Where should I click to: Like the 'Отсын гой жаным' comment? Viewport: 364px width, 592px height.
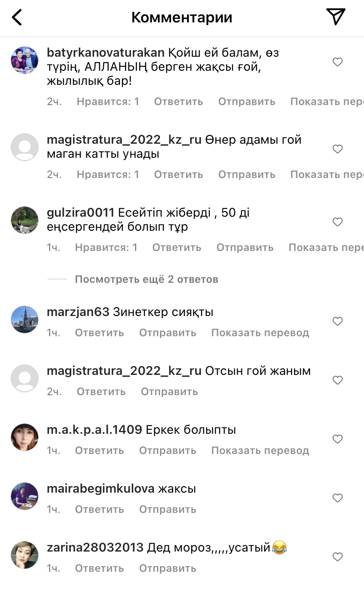point(337,381)
